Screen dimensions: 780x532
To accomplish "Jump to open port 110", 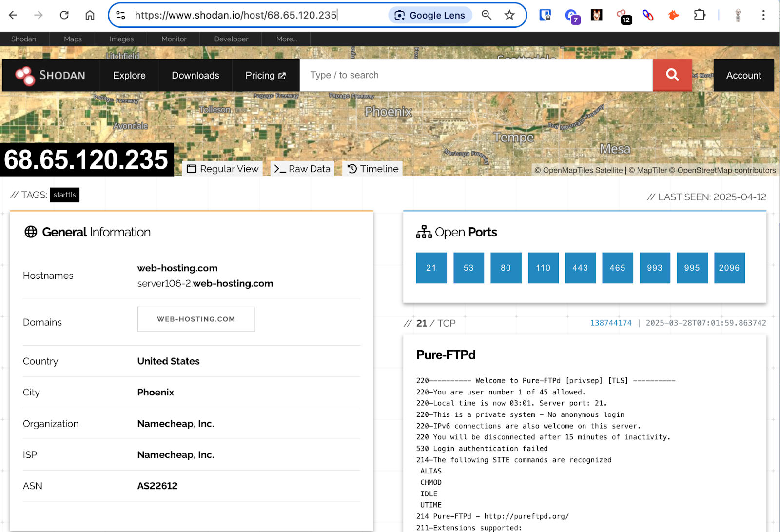I will tap(543, 268).
